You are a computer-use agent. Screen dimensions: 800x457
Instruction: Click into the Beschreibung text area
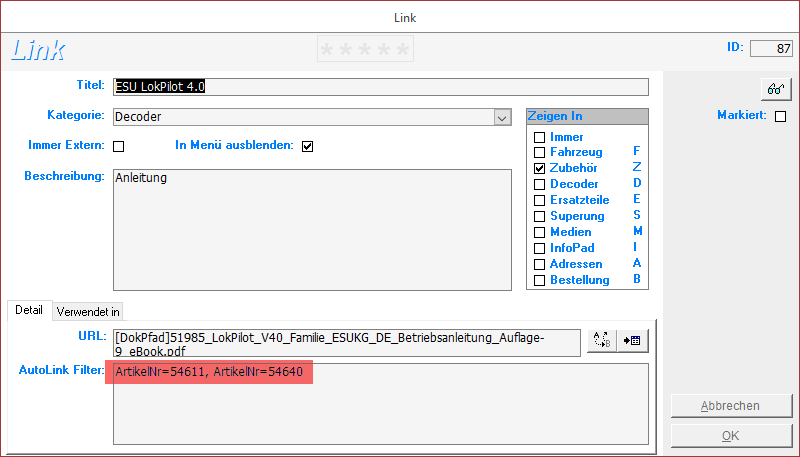[312, 230]
